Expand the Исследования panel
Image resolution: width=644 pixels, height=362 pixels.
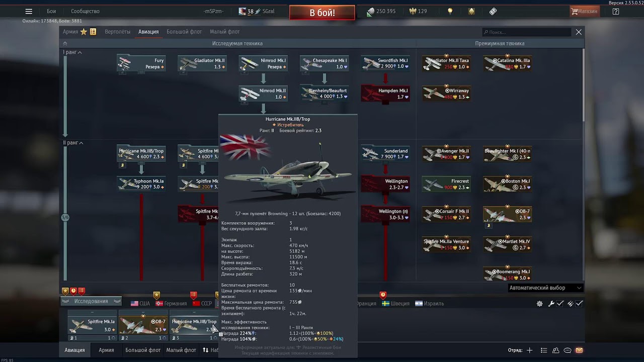coord(91,301)
